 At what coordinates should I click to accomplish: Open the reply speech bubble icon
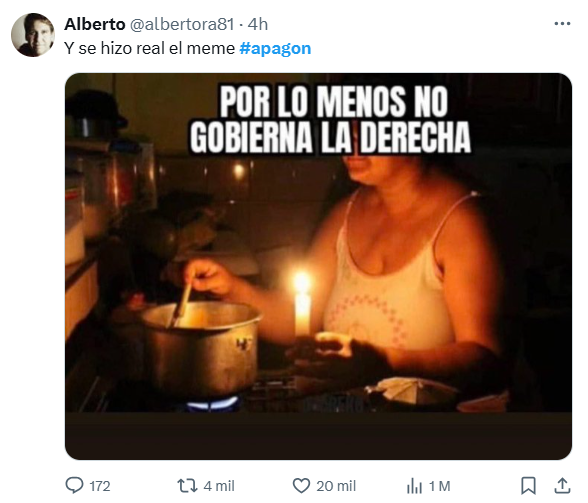pos(74,485)
